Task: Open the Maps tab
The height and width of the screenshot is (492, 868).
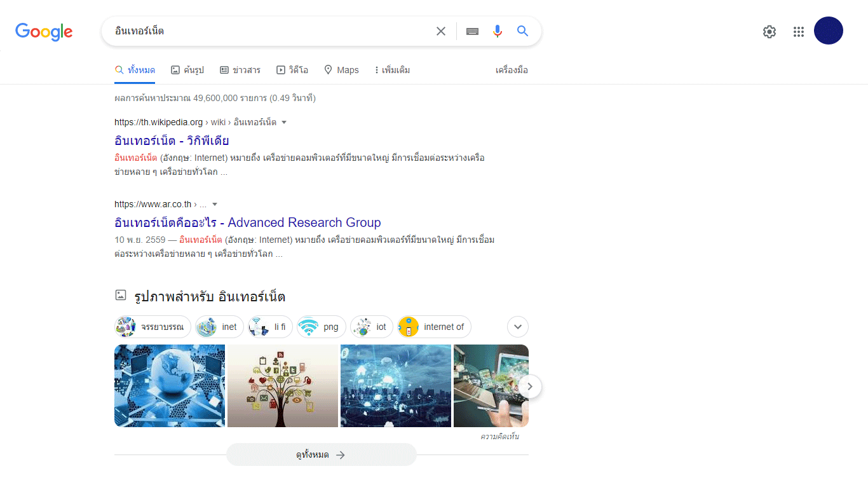Action: point(341,70)
